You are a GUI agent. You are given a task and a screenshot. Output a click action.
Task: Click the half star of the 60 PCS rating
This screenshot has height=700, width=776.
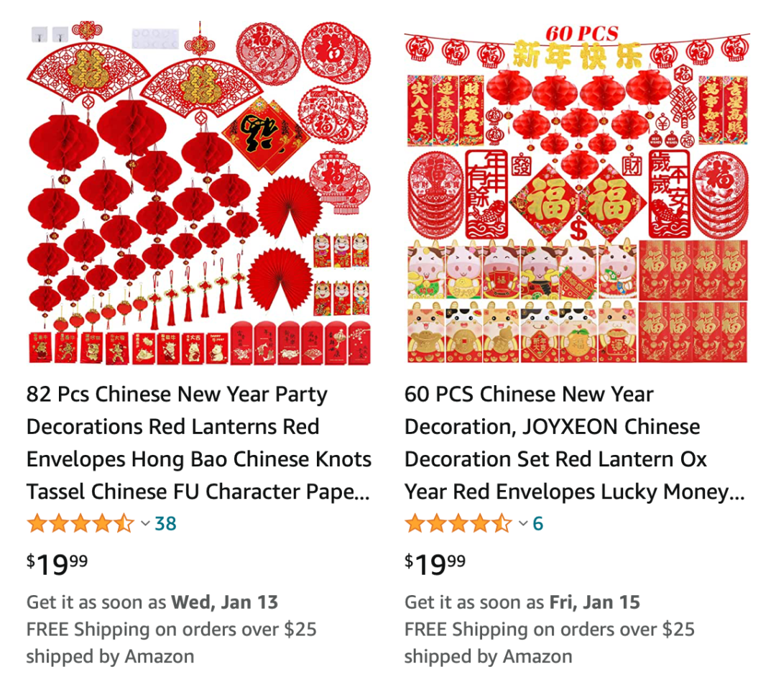[502, 523]
